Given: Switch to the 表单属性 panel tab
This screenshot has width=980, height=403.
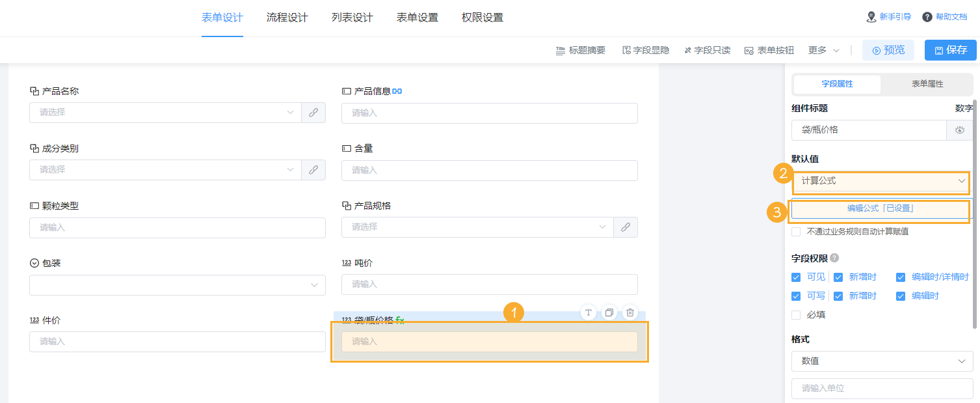Looking at the screenshot, I should click(x=927, y=85).
